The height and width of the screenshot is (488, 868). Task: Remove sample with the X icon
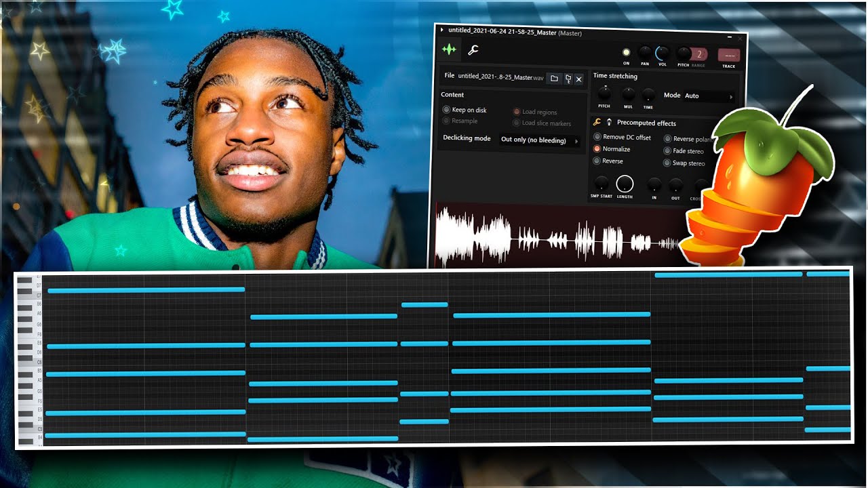click(x=578, y=79)
